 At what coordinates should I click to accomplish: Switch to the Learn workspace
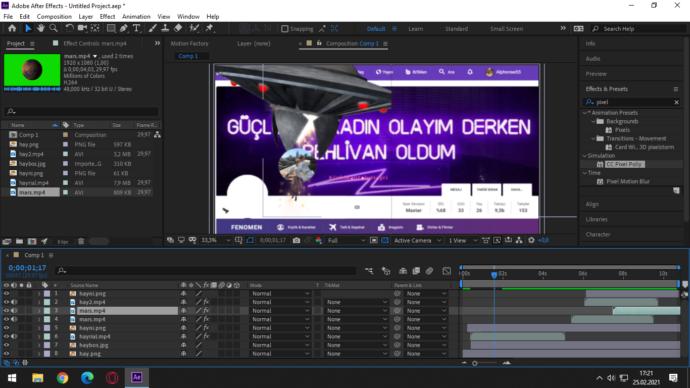point(415,29)
